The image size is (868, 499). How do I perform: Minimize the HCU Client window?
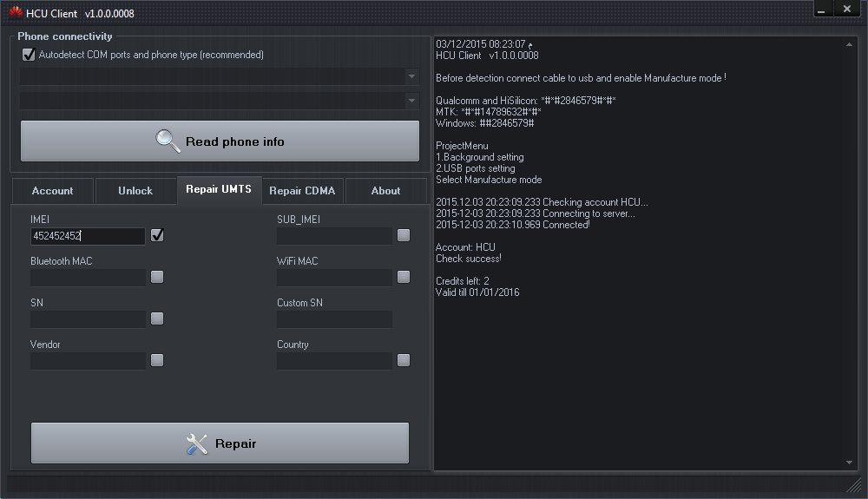point(821,9)
